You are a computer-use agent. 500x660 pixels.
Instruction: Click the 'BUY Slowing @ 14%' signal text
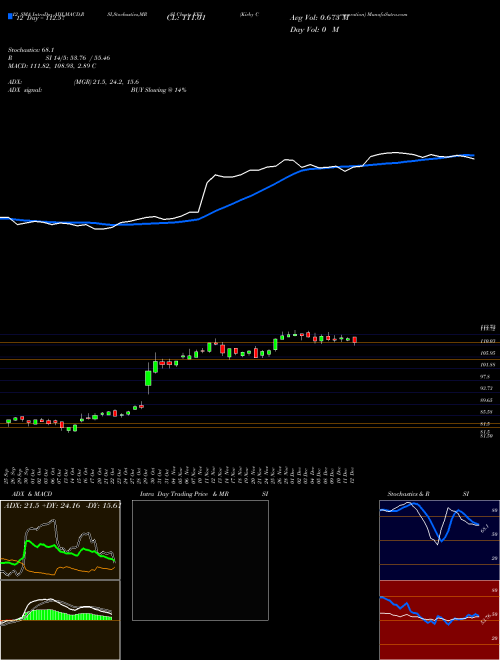[x=158, y=90]
